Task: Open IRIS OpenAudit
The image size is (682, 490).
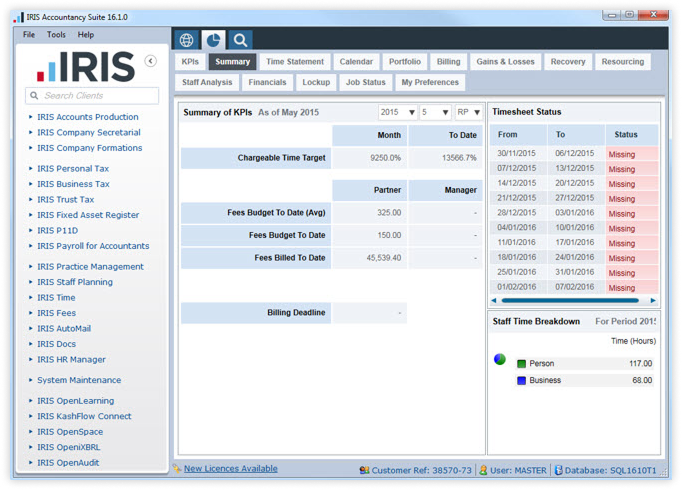Action: click(x=68, y=463)
